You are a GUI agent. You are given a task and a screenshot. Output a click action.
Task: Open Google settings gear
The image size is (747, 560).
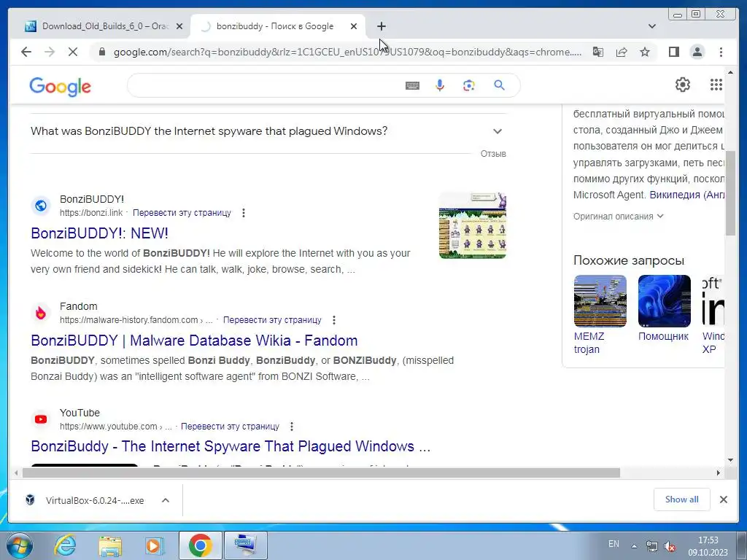(x=683, y=85)
